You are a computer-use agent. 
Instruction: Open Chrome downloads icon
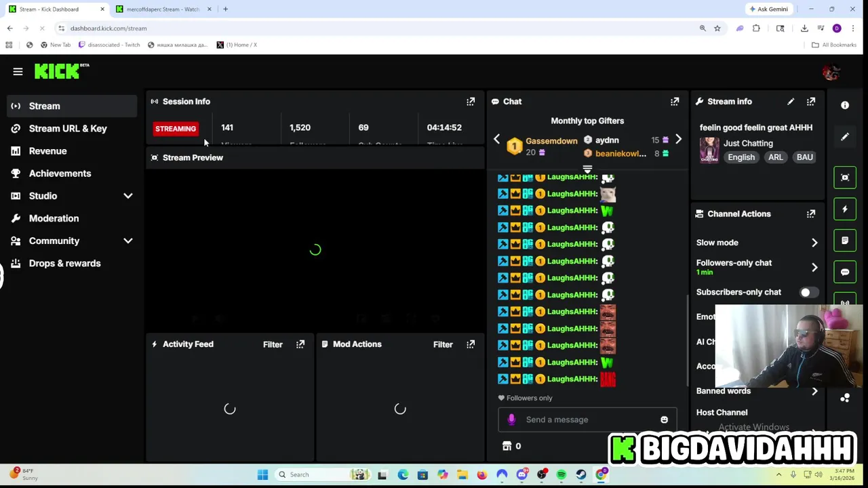[804, 28]
